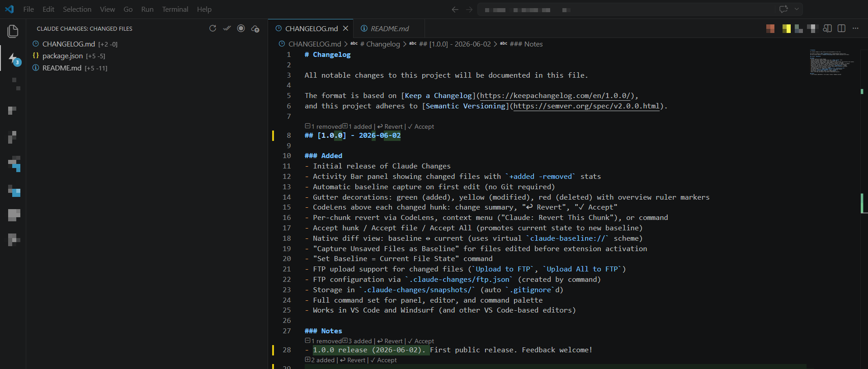This screenshot has height=369, width=868.
Task: Click the '### Notes' heading on line 27
Action: (323, 331)
